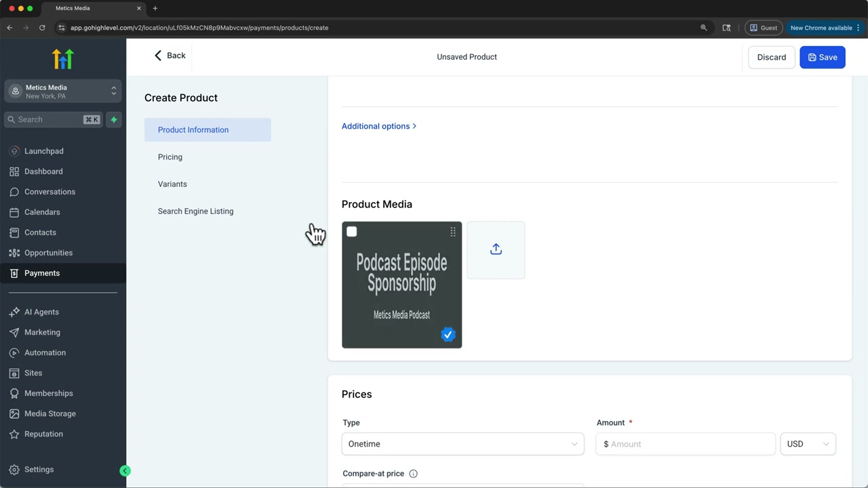Select the Product Information section tab
868x488 pixels.
(x=208, y=129)
